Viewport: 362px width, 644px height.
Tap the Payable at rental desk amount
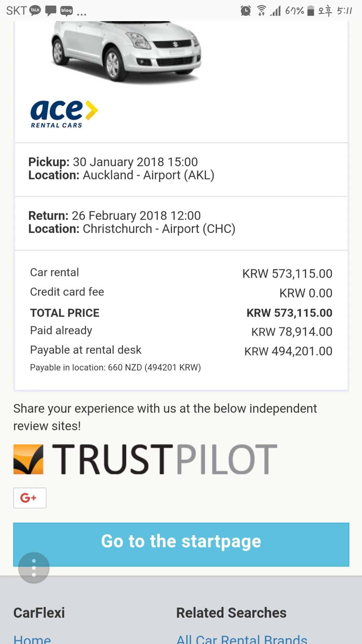point(288,351)
